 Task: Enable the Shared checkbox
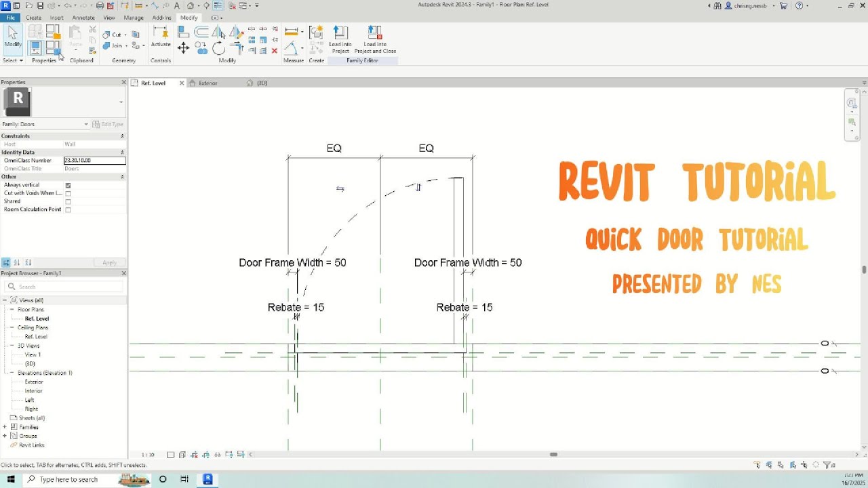(x=68, y=201)
